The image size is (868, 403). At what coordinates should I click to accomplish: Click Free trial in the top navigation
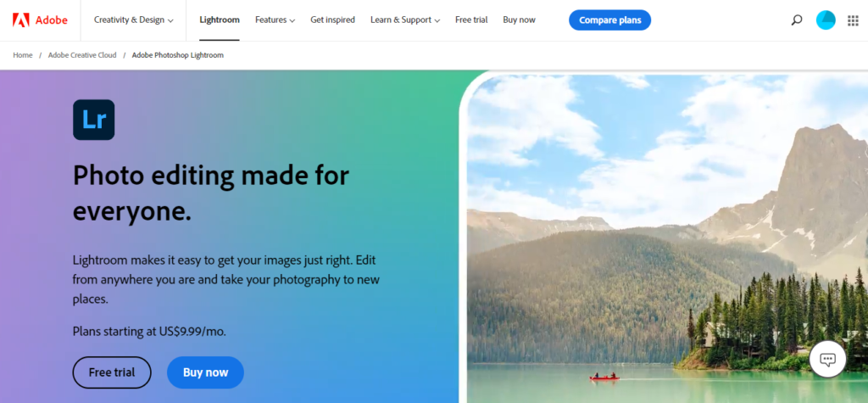pos(471,20)
